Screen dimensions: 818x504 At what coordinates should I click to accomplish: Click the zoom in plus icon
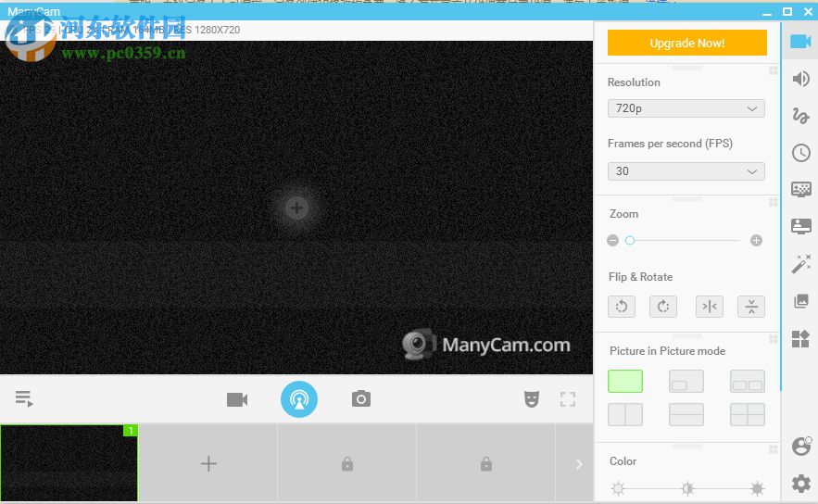tap(756, 241)
